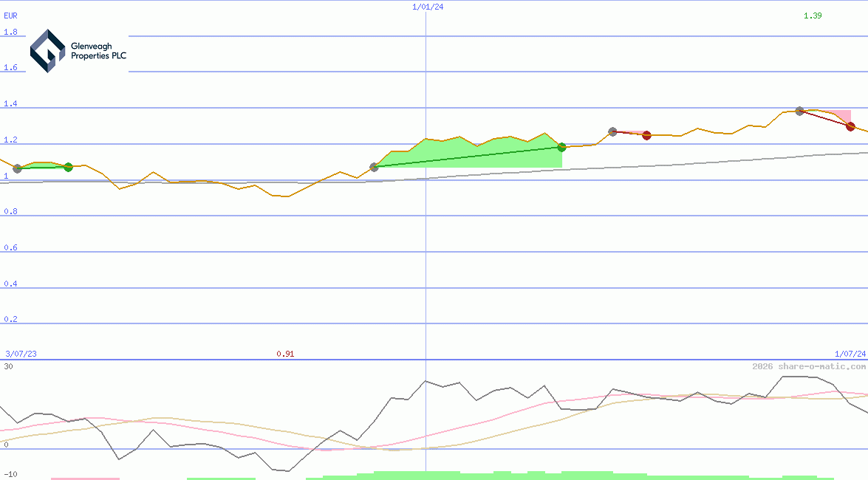Image resolution: width=868 pixels, height=480 pixels.
Task: Click the first green exit marker near 1.07
Action: pyautogui.click(x=68, y=167)
